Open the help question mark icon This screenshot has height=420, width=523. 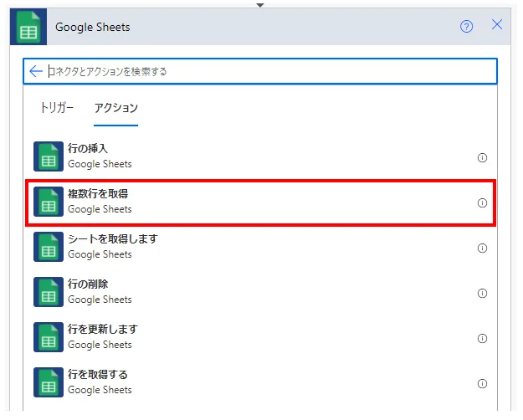[x=467, y=26]
